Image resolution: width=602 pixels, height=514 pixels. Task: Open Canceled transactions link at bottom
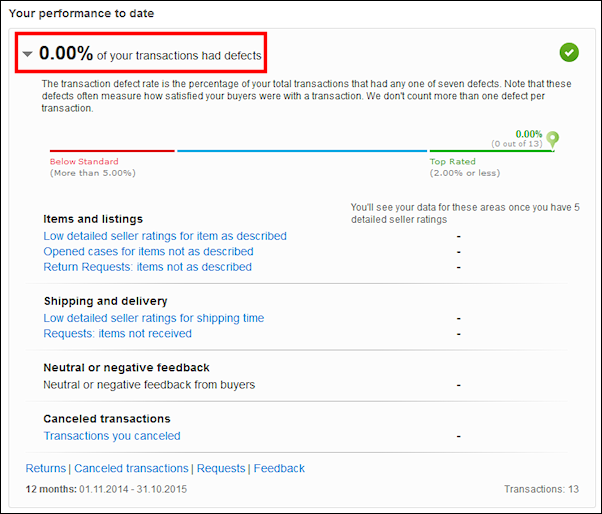click(x=131, y=468)
